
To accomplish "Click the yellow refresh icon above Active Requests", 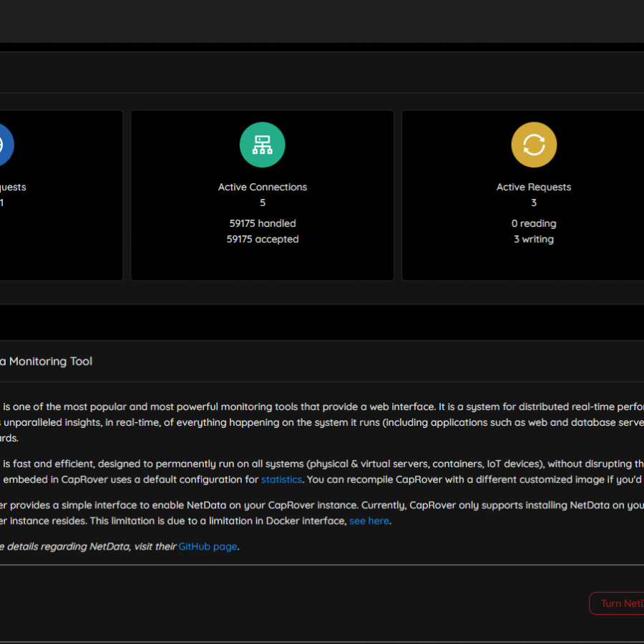I will [534, 145].
